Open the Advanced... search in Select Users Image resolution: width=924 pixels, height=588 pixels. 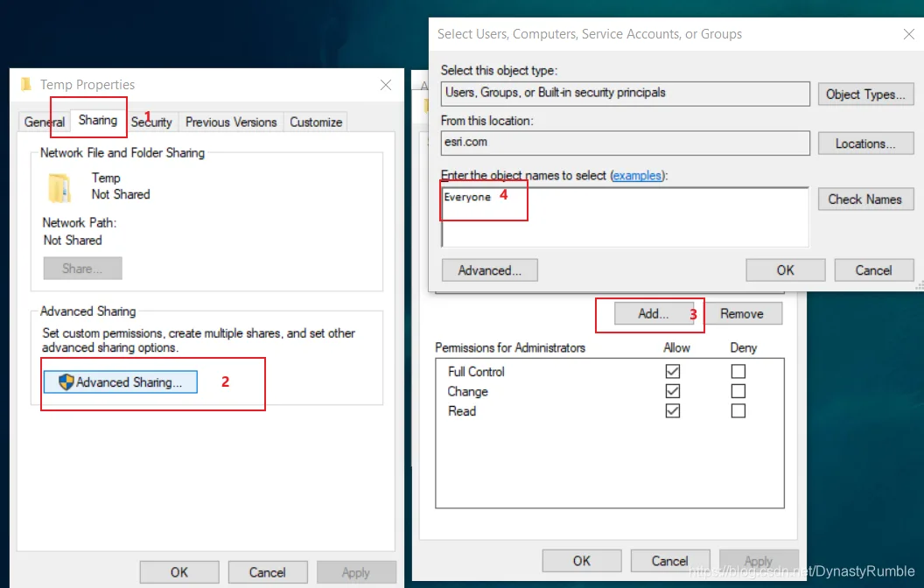click(490, 270)
